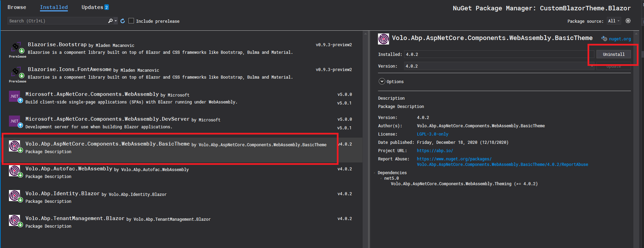Switch to the Updates tab
Viewport: 644px width, 248px height.
click(92, 7)
